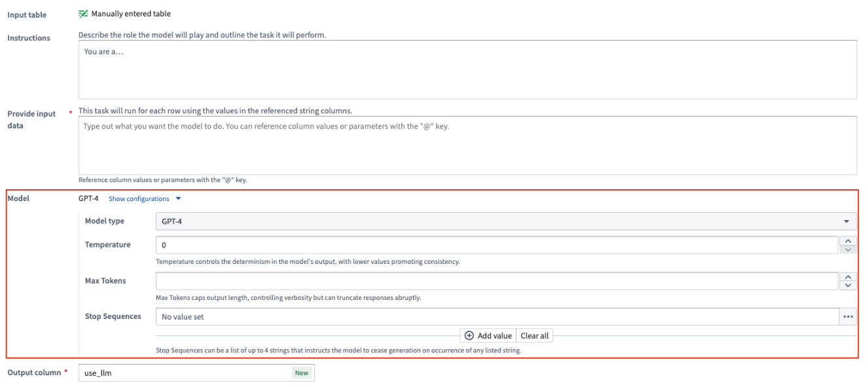Decrease Max Tokens with the down arrow
Image resolution: width=868 pixels, height=387 pixels.
(x=848, y=286)
